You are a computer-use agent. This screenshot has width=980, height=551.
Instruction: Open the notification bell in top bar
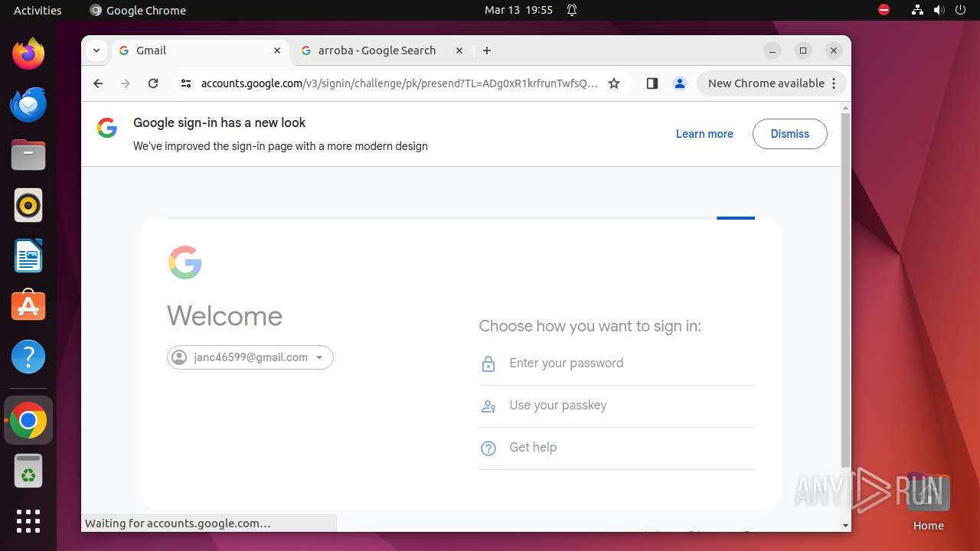click(x=572, y=10)
